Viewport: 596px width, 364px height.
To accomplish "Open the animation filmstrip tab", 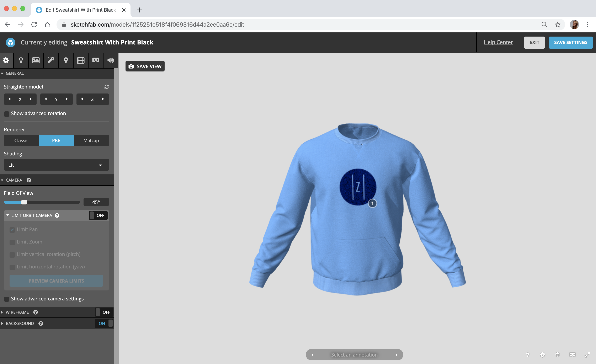I will 81,60.
